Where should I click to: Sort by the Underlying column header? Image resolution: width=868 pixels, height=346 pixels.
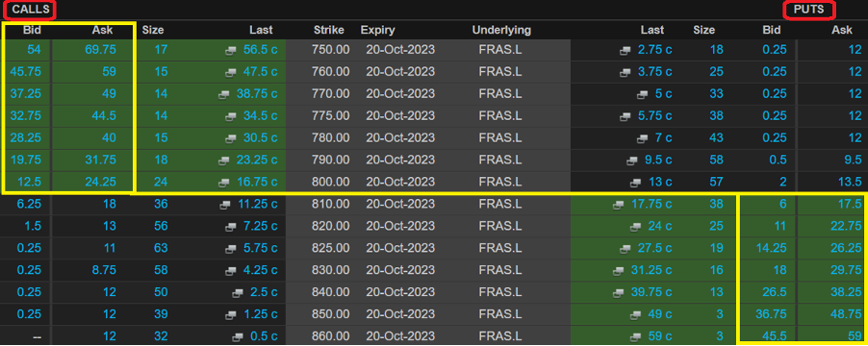point(501,31)
